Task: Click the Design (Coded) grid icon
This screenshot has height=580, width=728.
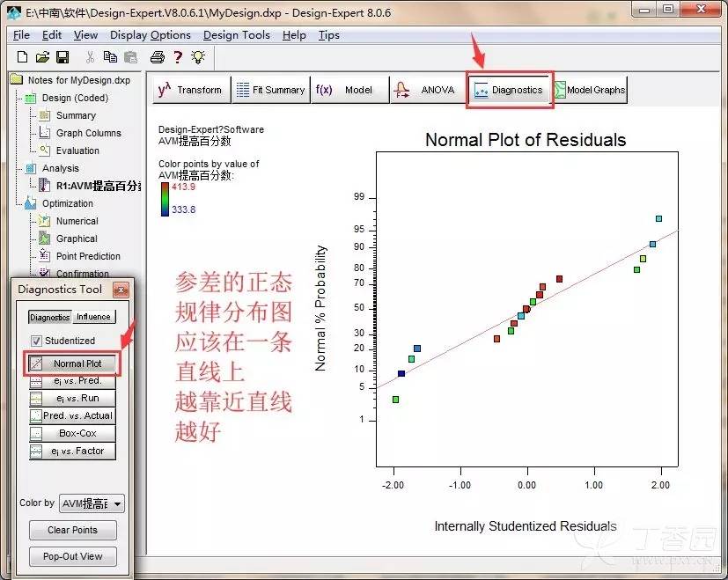Action: tap(30, 98)
